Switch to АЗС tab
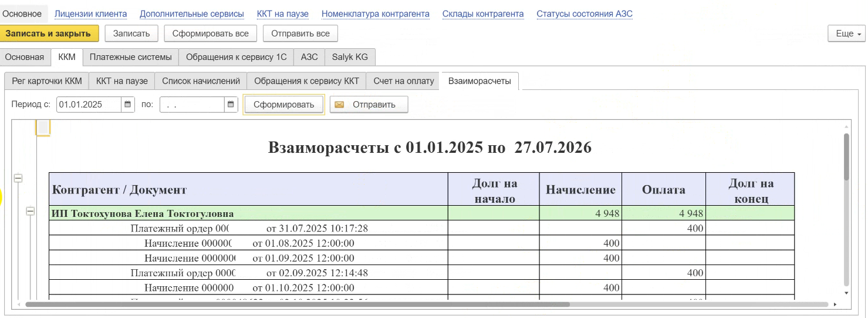Screen dimensions: 868x318 tap(309, 57)
